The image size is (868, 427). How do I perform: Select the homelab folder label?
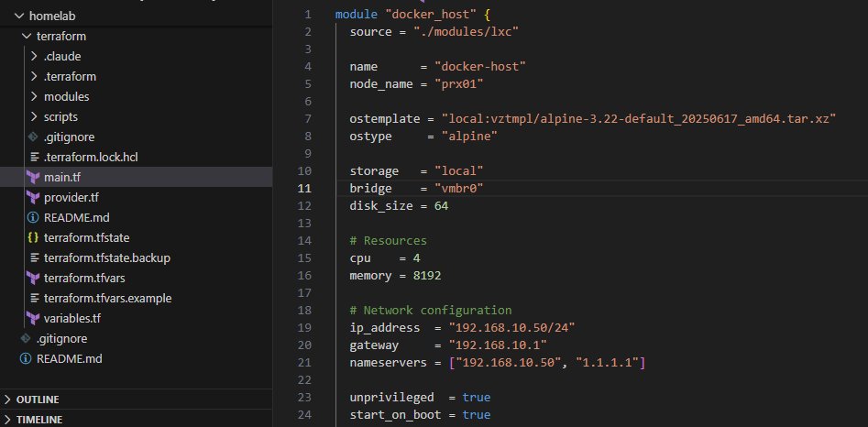pos(52,16)
